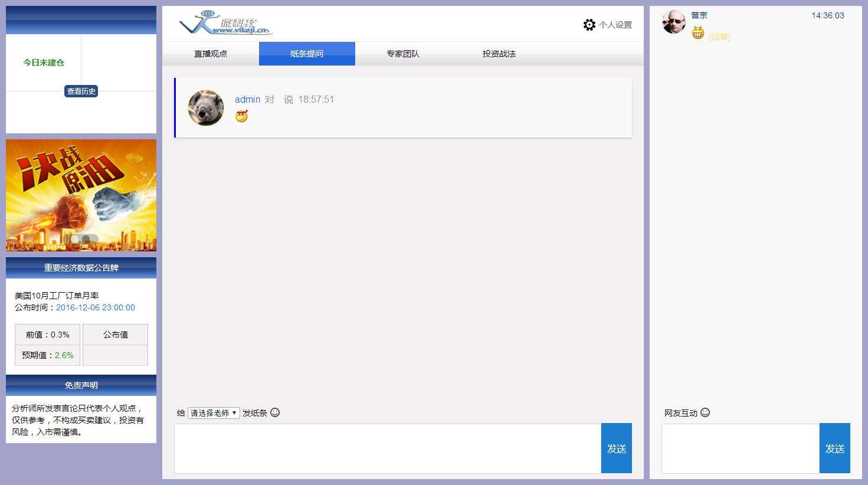Click the 网友互动 label
The width and height of the screenshot is (868, 485).
(681, 413)
